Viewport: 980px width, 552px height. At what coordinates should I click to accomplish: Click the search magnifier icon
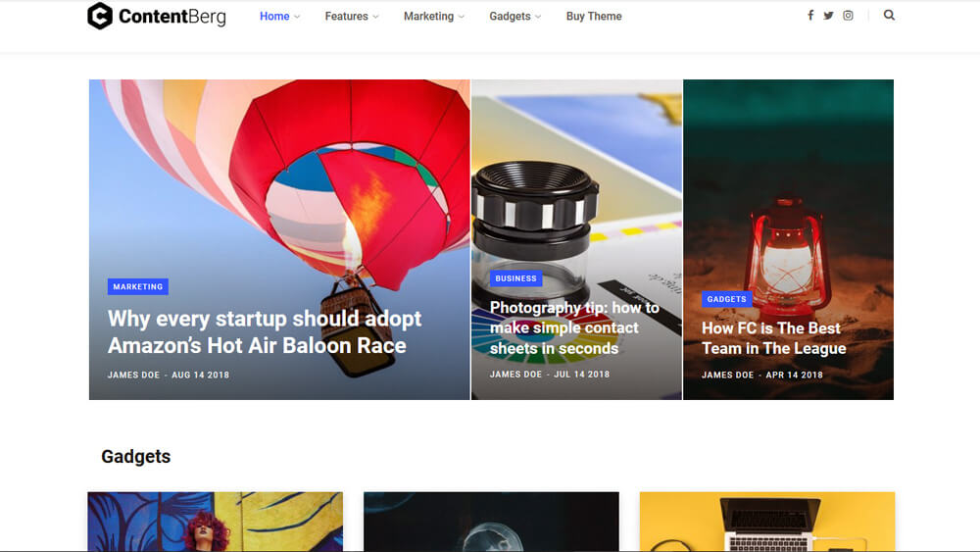889,16
